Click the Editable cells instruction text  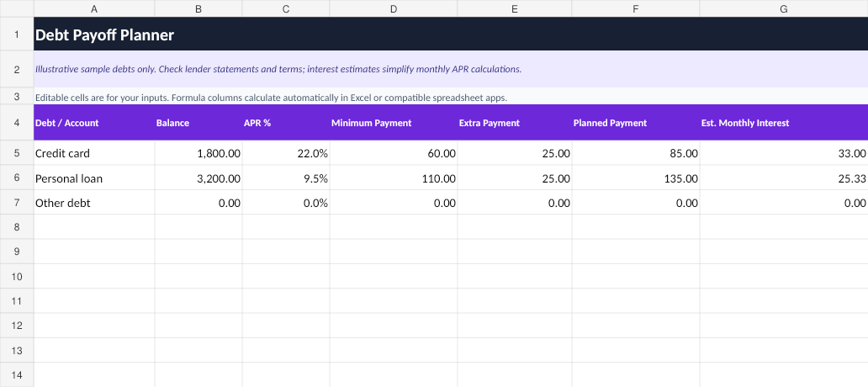click(x=271, y=98)
